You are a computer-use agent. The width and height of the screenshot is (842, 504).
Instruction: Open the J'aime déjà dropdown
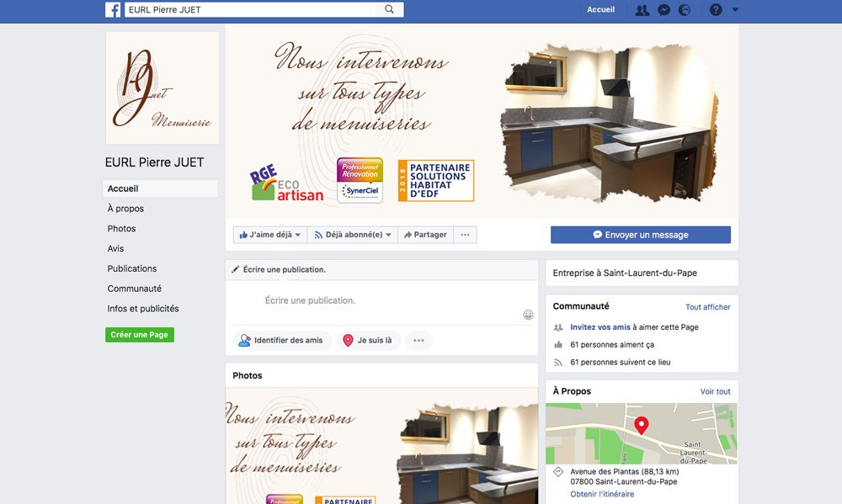pos(270,235)
